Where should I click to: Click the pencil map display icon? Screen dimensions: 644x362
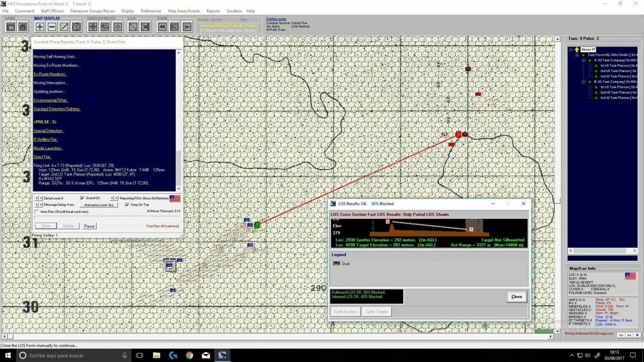click(64, 27)
